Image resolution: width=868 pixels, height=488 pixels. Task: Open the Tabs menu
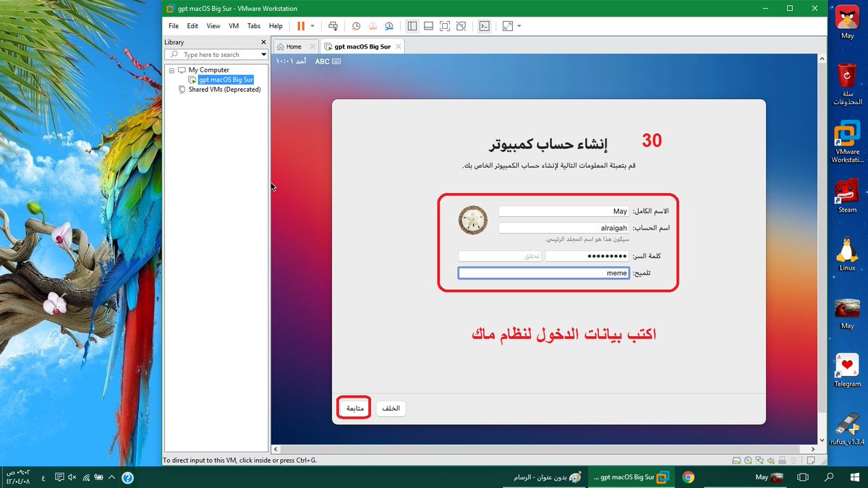[x=254, y=26]
